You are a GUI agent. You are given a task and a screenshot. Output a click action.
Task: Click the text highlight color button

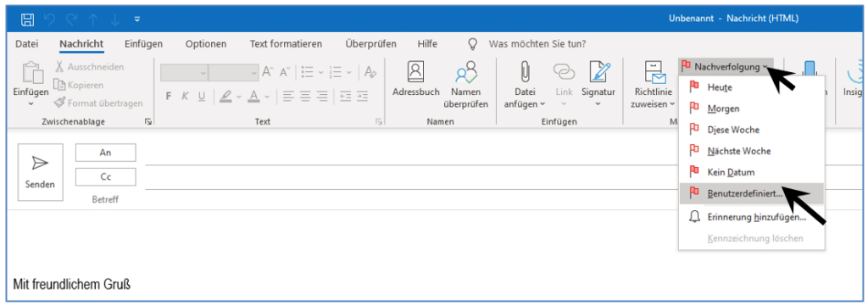(x=225, y=97)
